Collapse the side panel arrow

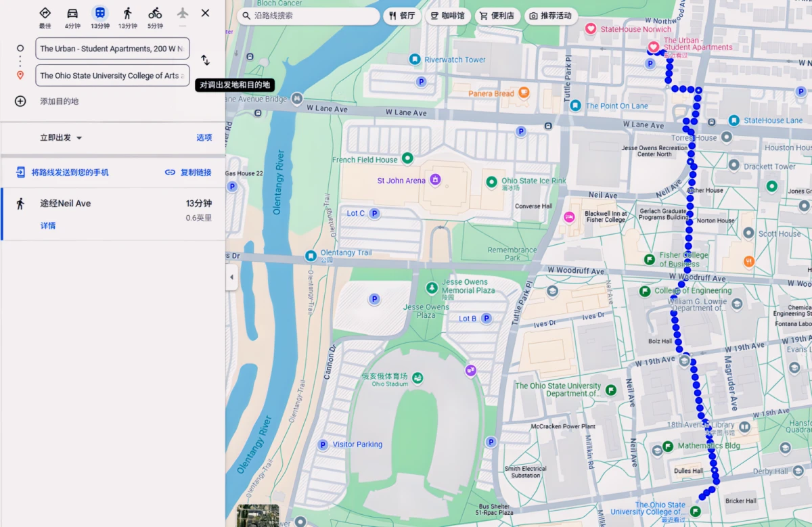pyautogui.click(x=231, y=277)
